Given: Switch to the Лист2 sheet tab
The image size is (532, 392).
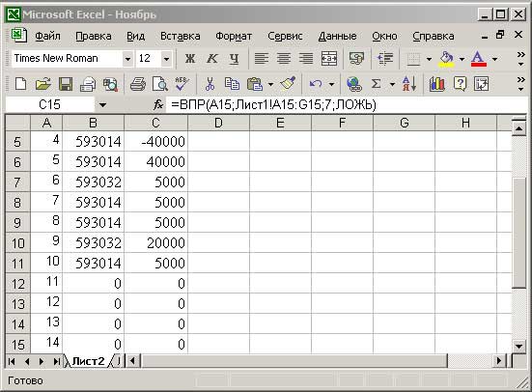Looking at the screenshot, I should coord(88,361).
